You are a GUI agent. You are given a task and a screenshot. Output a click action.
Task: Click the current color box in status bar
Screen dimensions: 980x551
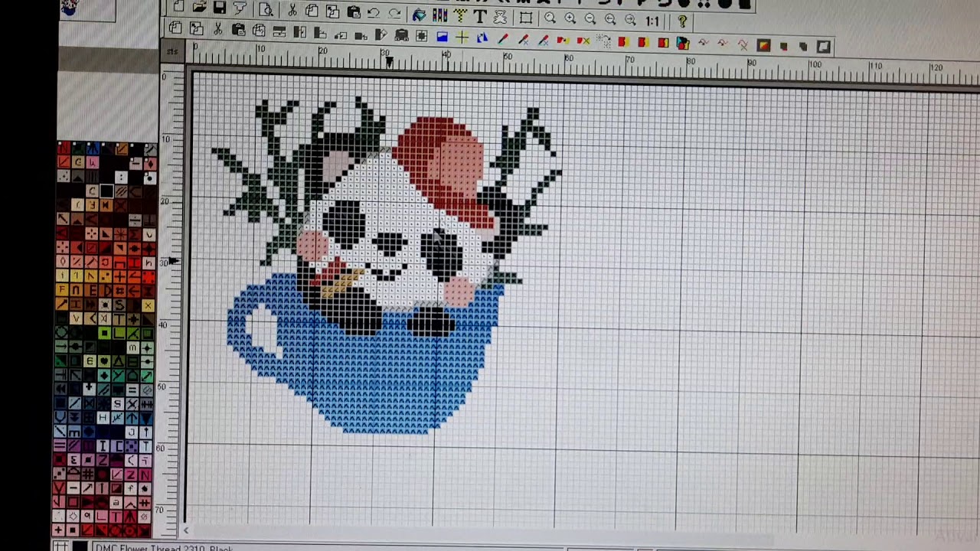click(x=79, y=546)
